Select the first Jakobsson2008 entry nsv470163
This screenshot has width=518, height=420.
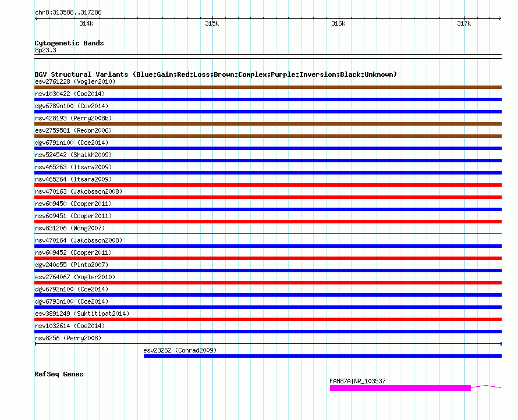point(79,191)
